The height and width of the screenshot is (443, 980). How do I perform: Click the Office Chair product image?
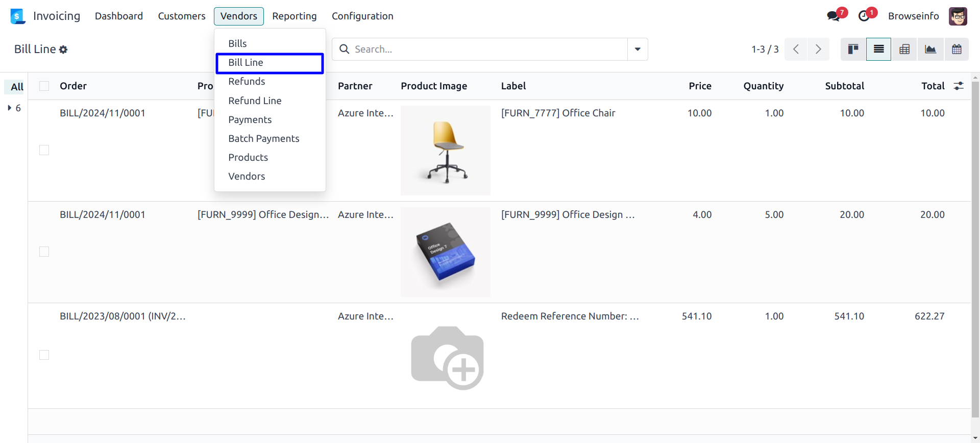tap(446, 151)
